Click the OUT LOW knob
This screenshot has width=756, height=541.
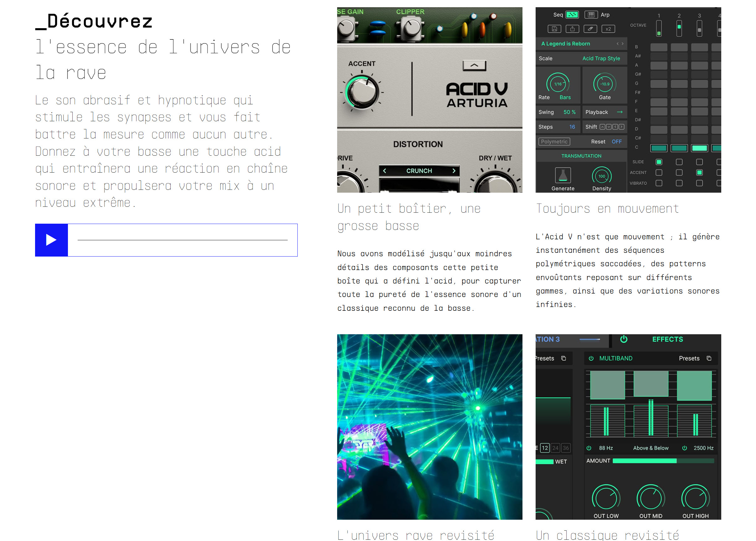[606, 498]
